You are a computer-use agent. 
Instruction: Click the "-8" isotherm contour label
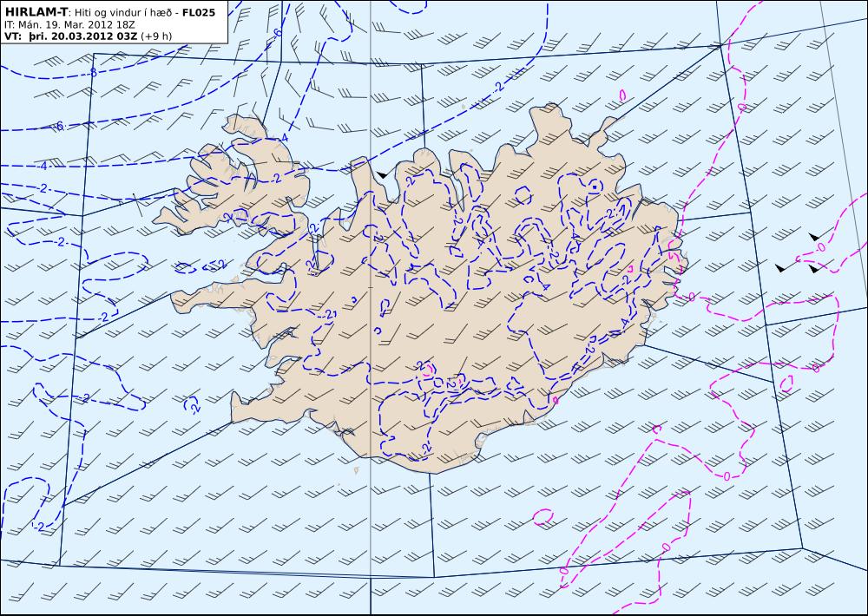click(93, 73)
